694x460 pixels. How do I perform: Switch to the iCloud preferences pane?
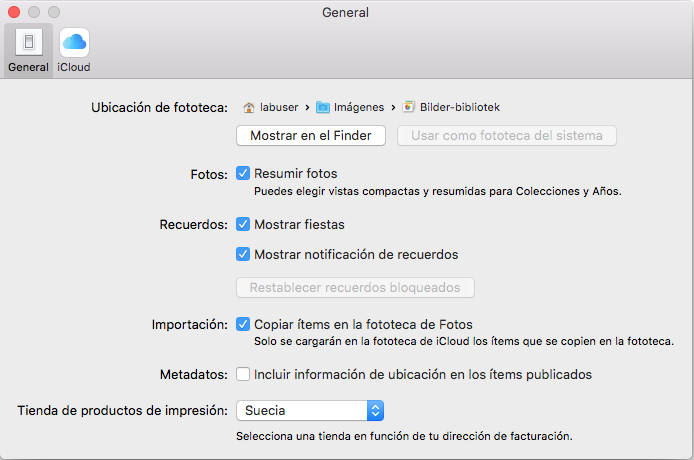(x=74, y=42)
